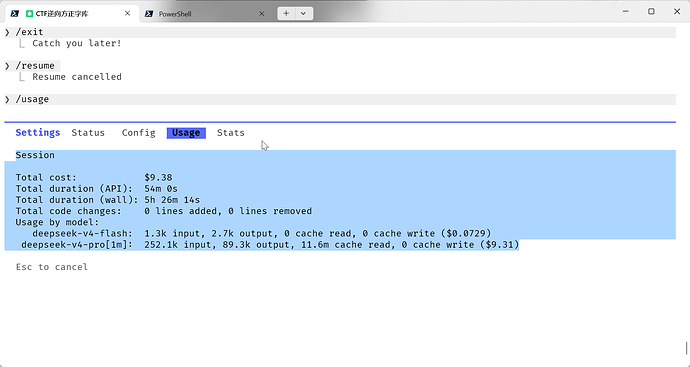
Task: Click the /resume command line
Action: coord(32,66)
